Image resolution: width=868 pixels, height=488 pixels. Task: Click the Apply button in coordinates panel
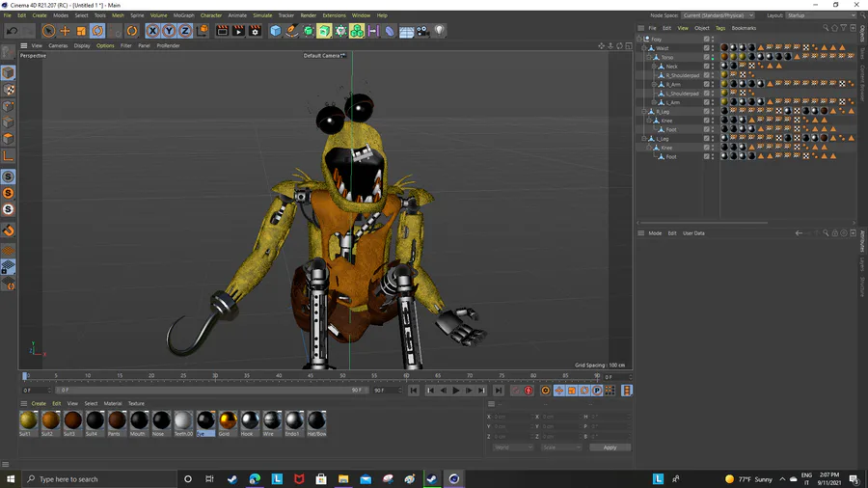610,447
